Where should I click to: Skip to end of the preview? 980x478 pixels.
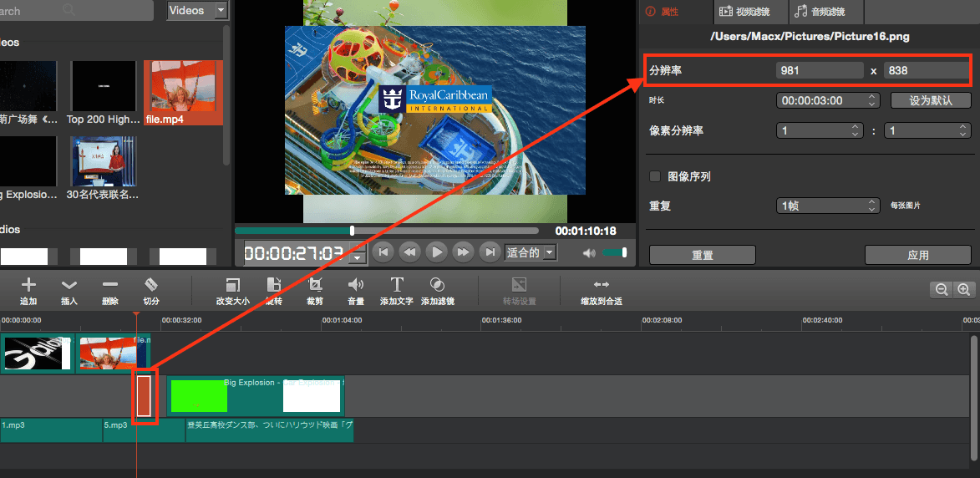point(490,252)
